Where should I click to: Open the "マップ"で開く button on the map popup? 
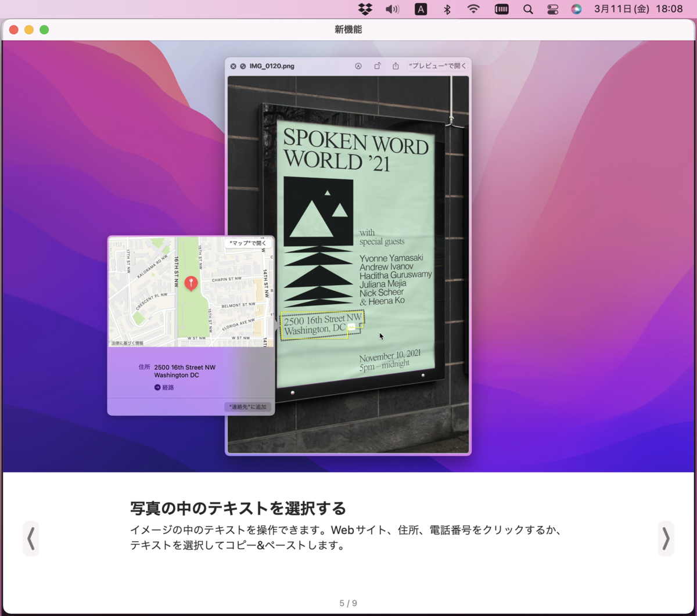(249, 243)
